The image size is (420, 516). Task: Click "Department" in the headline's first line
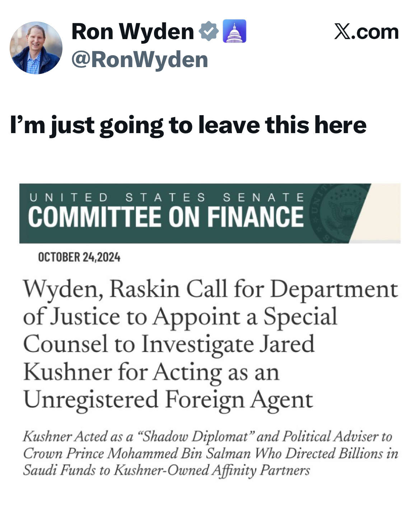click(x=334, y=290)
